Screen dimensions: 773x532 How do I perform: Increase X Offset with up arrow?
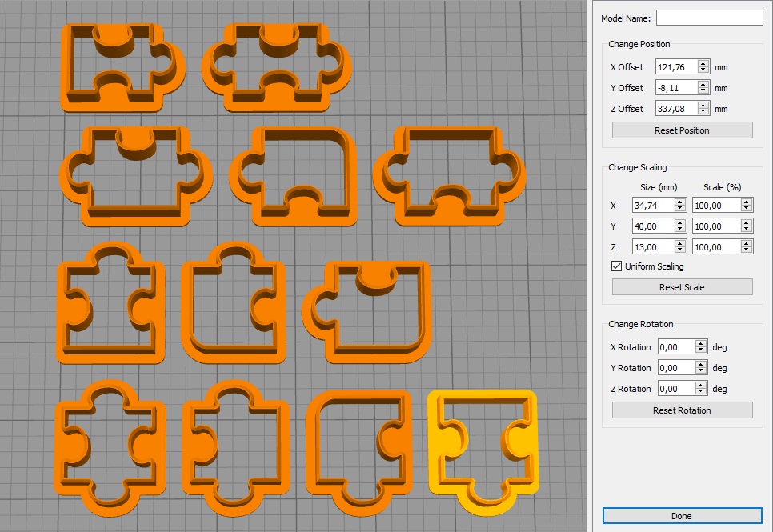click(x=703, y=63)
